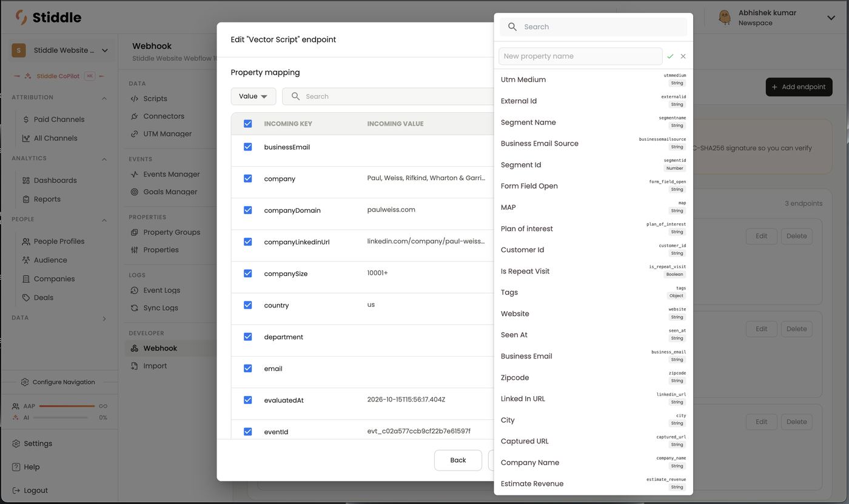Click the property dropdown search field
Screen dimensions: 849x504
[593, 27]
